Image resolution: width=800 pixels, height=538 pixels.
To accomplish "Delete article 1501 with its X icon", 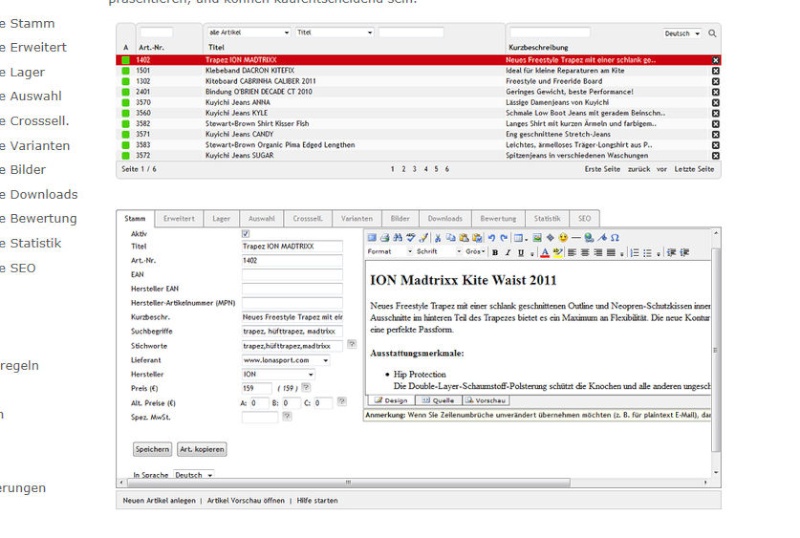I will [x=715, y=70].
